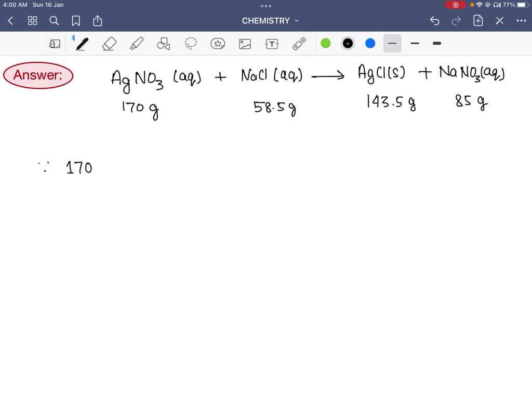The width and height of the screenshot is (532, 399).
Task: Enable the thick stroke width option
Action: click(436, 44)
